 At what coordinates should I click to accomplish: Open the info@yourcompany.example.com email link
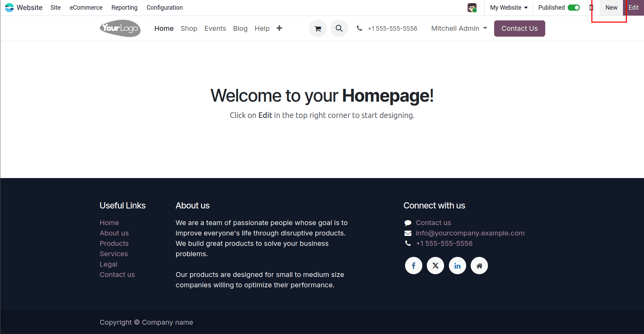click(470, 233)
